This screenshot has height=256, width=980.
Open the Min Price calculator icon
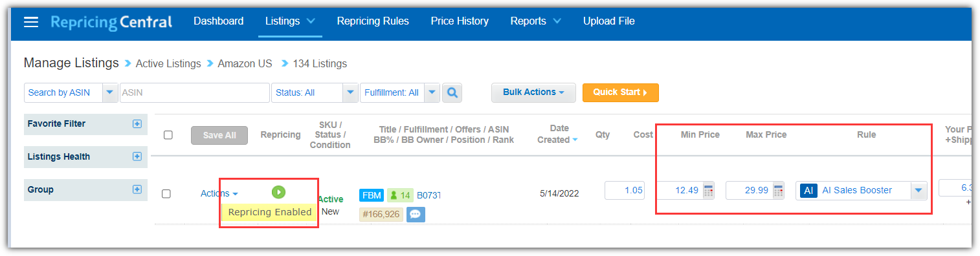[708, 191]
